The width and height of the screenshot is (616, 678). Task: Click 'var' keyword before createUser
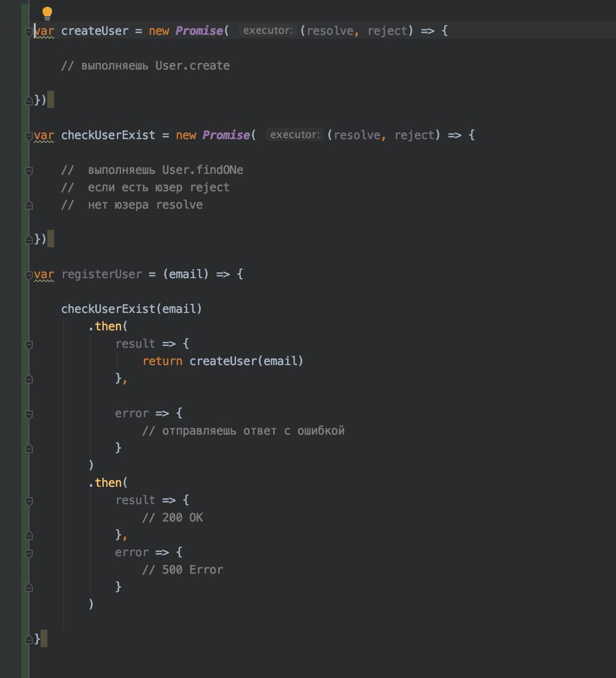(44, 31)
